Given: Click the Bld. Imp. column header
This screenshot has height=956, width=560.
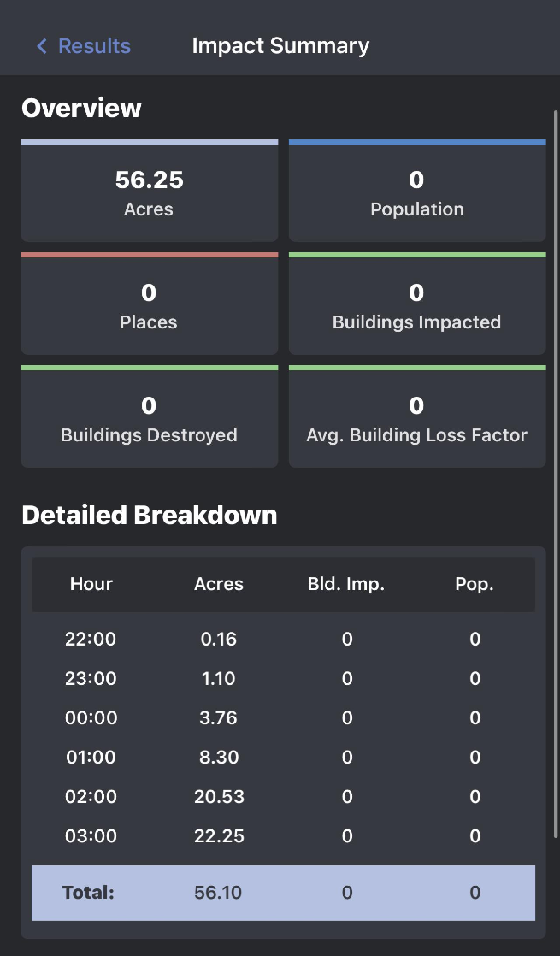Looking at the screenshot, I should (x=346, y=585).
